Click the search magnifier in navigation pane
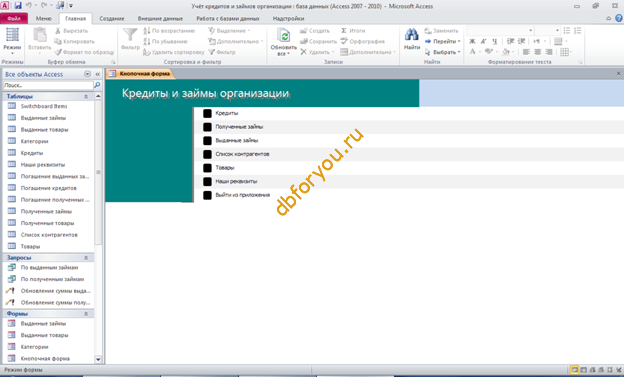 pos(97,85)
